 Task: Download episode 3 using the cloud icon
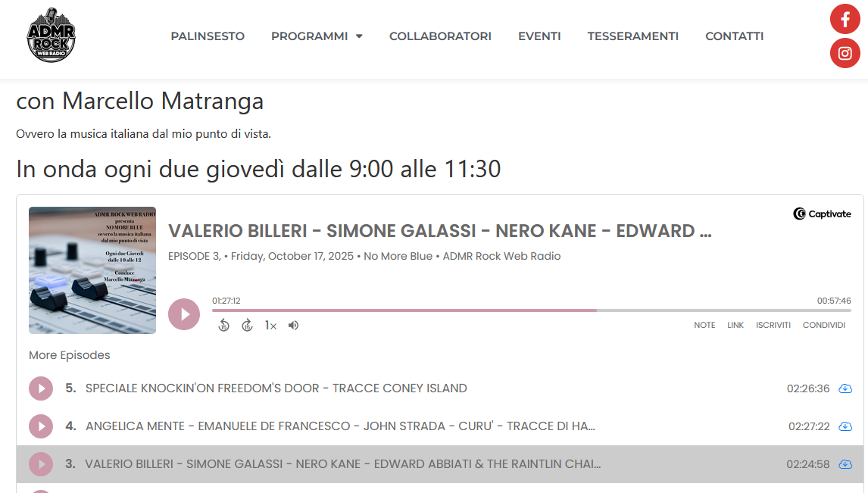click(x=845, y=464)
